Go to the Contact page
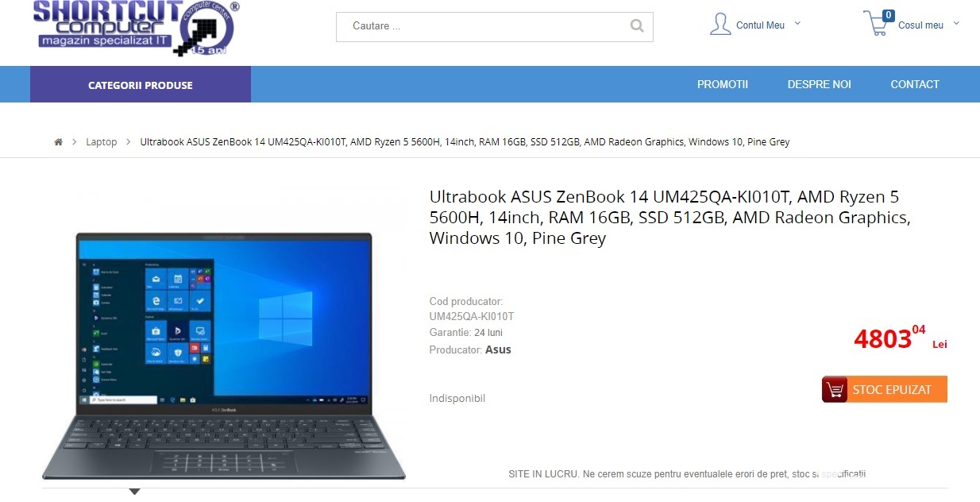 tap(915, 84)
